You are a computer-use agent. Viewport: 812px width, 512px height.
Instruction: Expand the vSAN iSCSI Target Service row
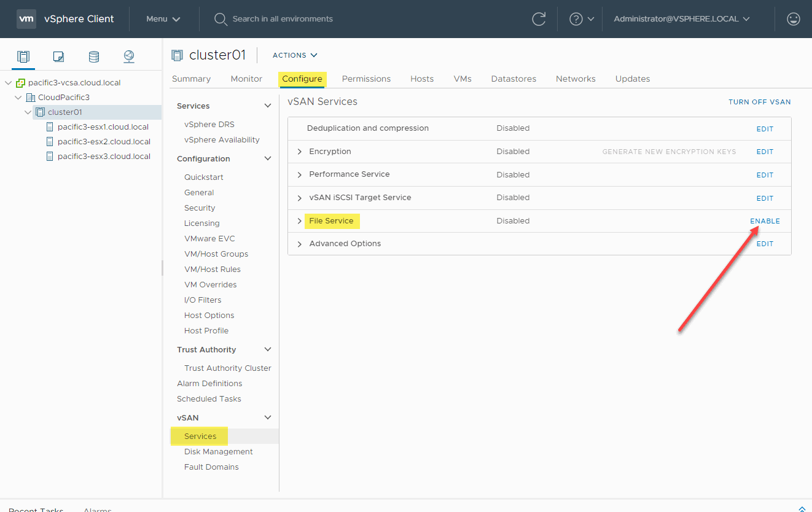click(300, 198)
